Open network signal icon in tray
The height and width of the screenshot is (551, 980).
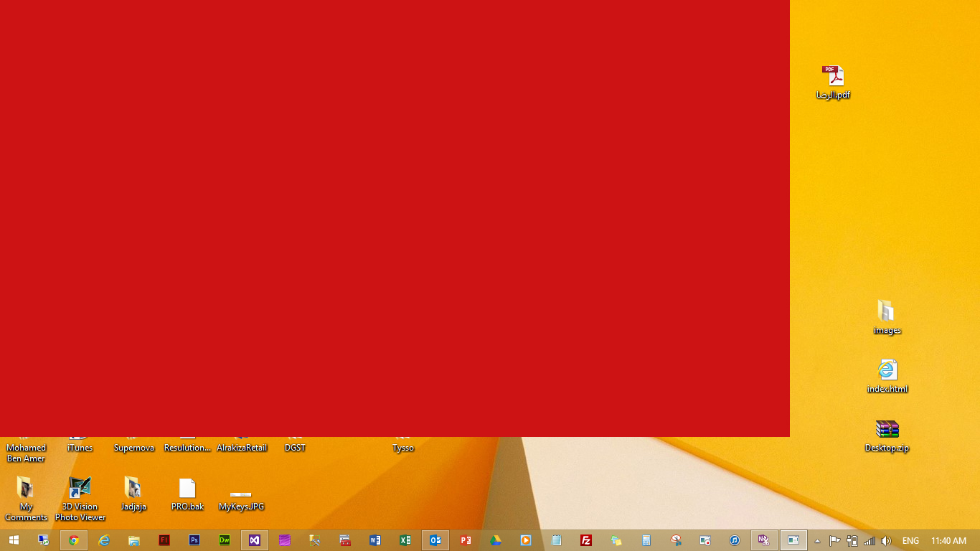pos(870,540)
